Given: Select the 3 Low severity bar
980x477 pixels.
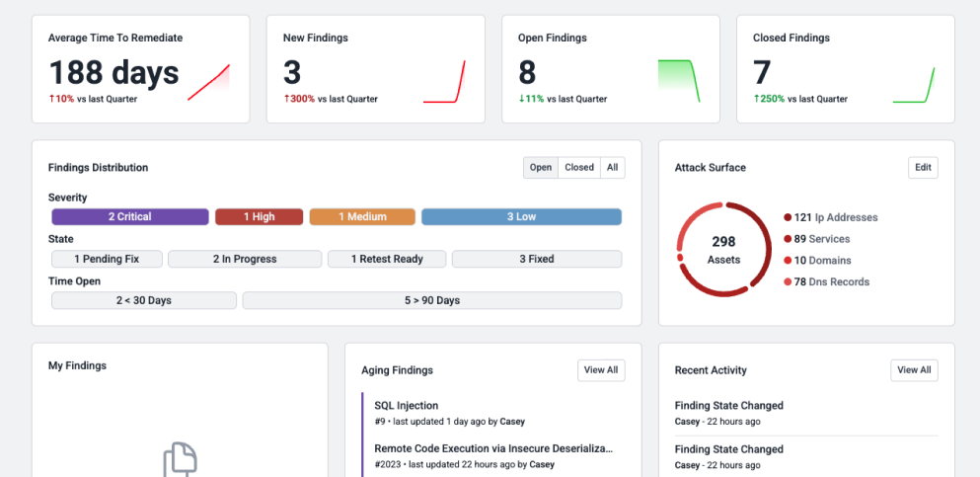Looking at the screenshot, I should 522,217.
